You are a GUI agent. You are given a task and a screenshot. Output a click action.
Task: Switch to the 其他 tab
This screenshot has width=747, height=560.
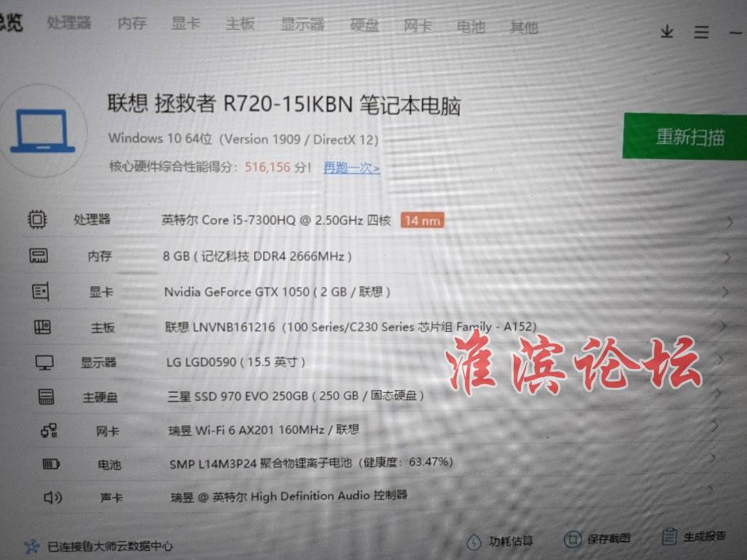point(524,27)
